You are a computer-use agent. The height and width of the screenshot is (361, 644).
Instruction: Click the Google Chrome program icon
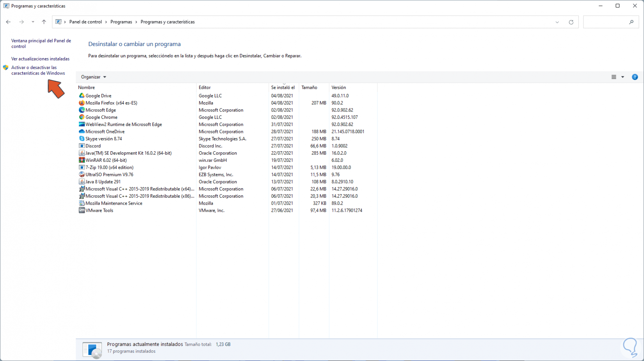[x=82, y=117]
